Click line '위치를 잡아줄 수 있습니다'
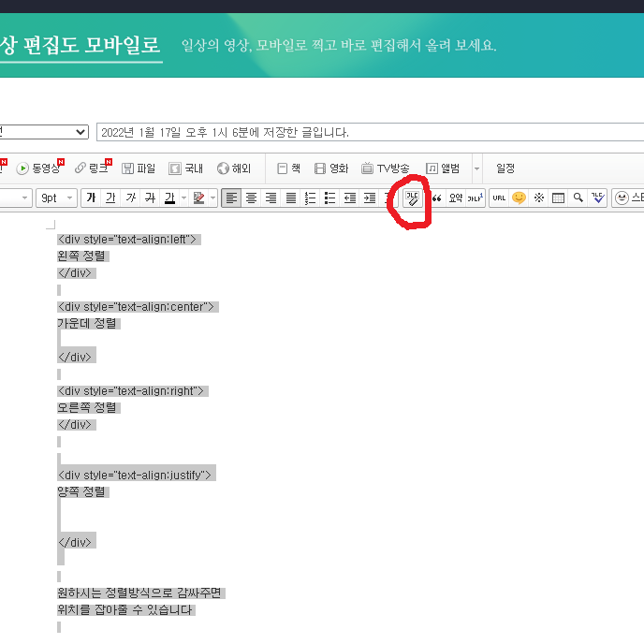 (126, 609)
